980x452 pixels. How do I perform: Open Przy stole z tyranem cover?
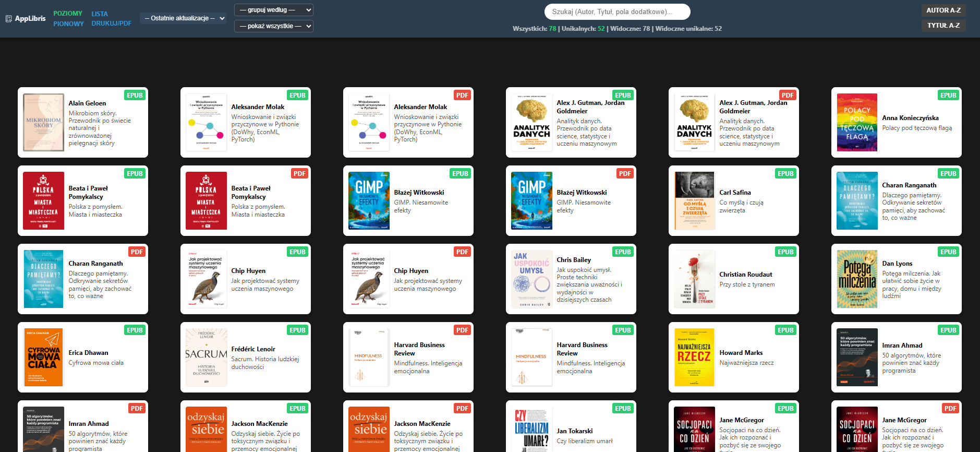tap(694, 279)
